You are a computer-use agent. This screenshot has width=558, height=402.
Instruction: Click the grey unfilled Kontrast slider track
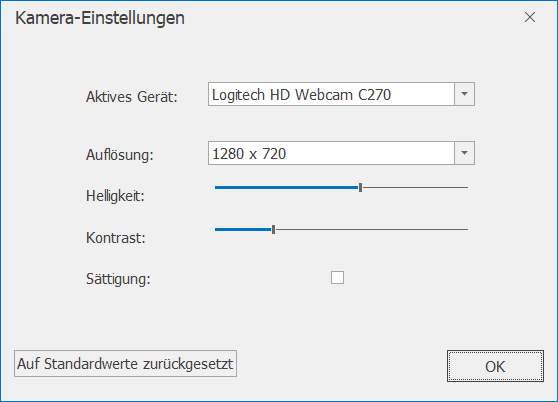[x=372, y=229]
